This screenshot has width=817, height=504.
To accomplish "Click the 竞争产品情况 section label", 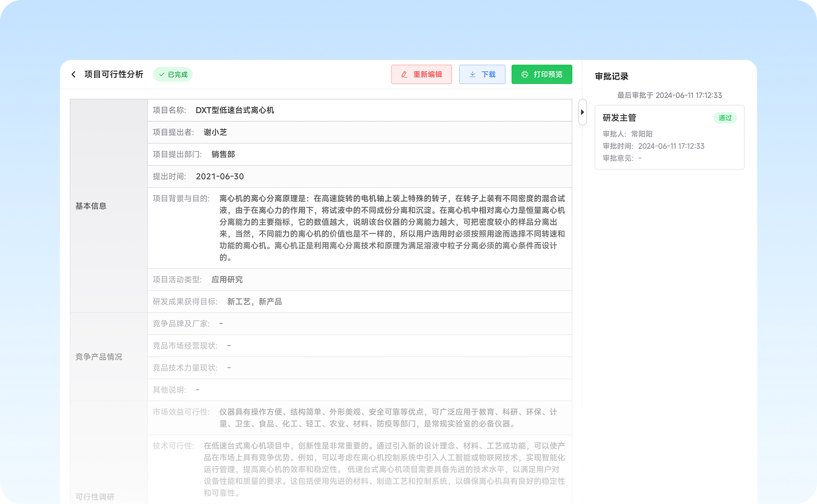I will (98, 357).
